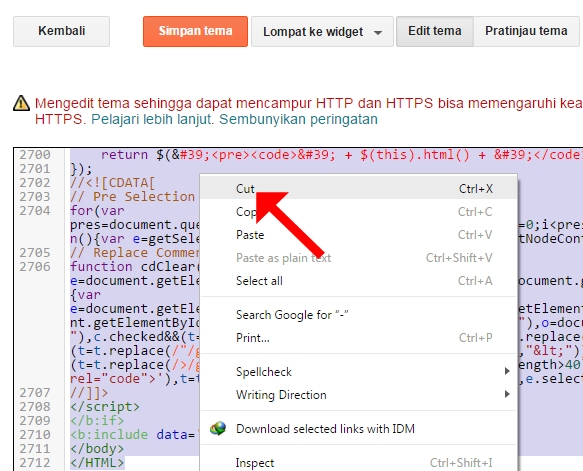Click the </script> code line
The width and height of the screenshot is (583, 471).
(105, 407)
